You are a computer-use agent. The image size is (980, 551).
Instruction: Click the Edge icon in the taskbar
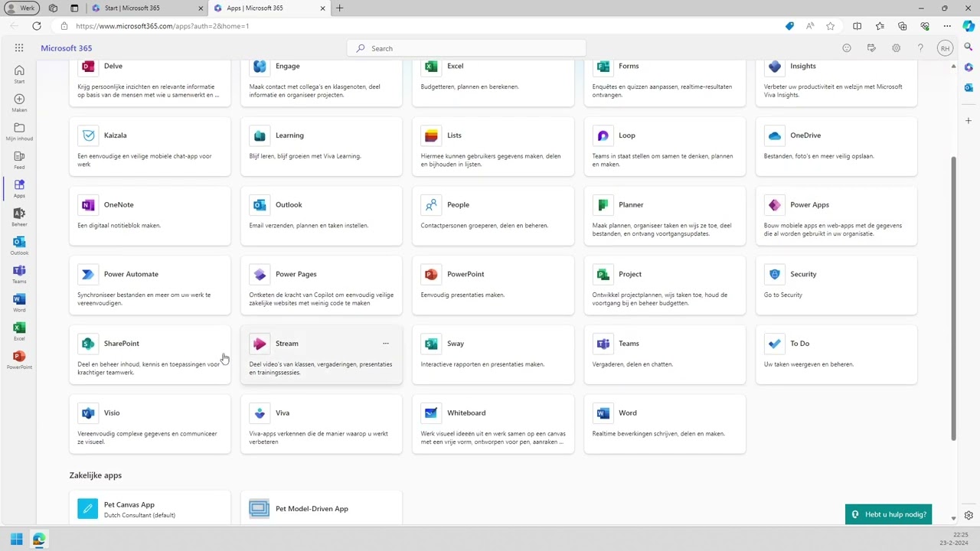(x=39, y=540)
